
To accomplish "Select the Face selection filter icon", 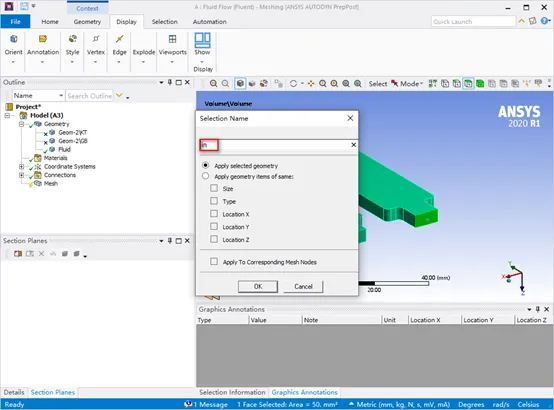I will 468,84.
